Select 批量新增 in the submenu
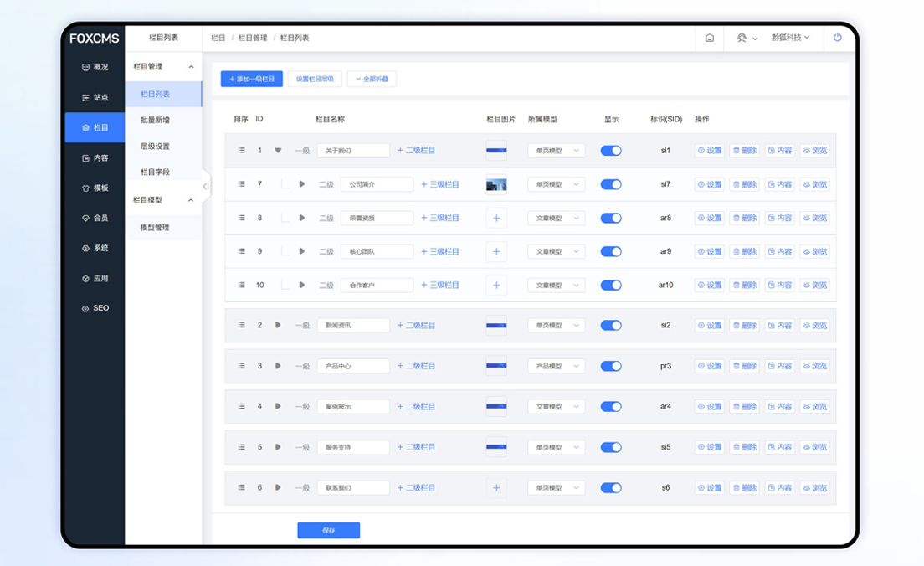The height and width of the screenshot is (566, 924). 155,121
